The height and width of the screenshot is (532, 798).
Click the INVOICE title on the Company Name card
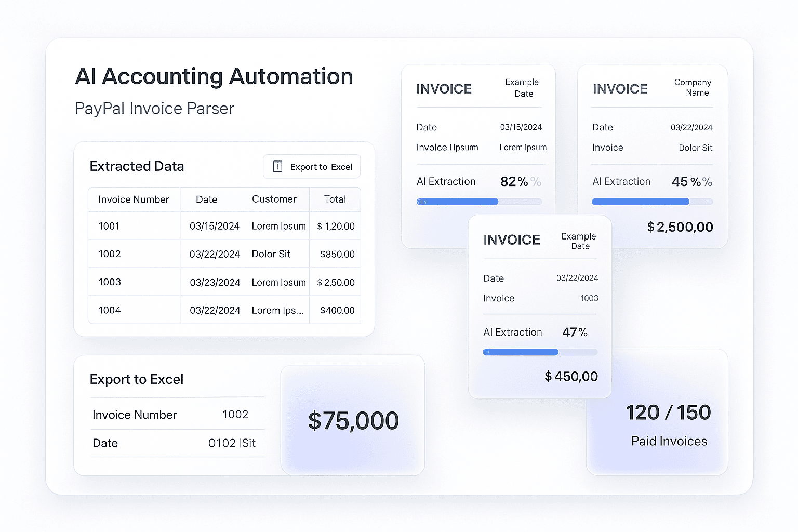coord(620,89)
